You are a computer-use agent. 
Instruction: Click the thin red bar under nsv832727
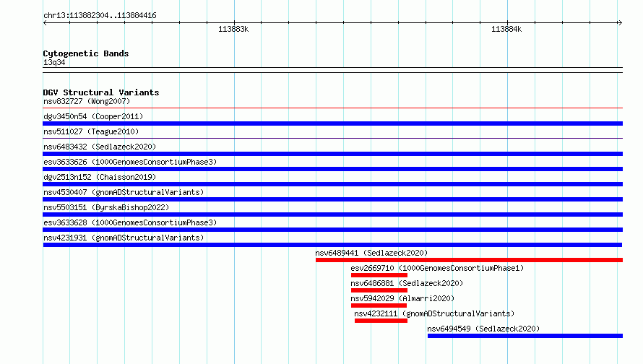coord(332,108)
